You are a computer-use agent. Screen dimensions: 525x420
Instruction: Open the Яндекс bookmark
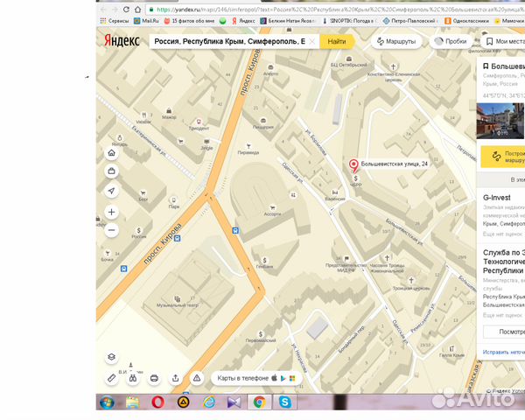[243, 21]
